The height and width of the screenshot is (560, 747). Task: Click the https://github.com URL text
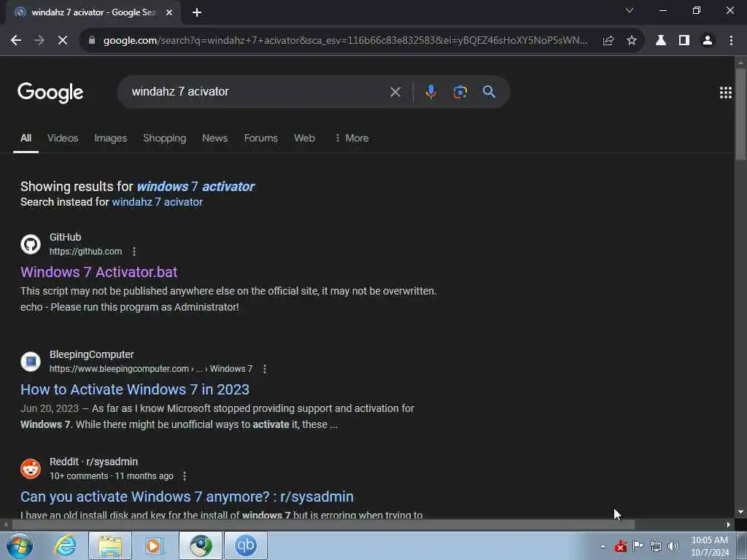86,252
